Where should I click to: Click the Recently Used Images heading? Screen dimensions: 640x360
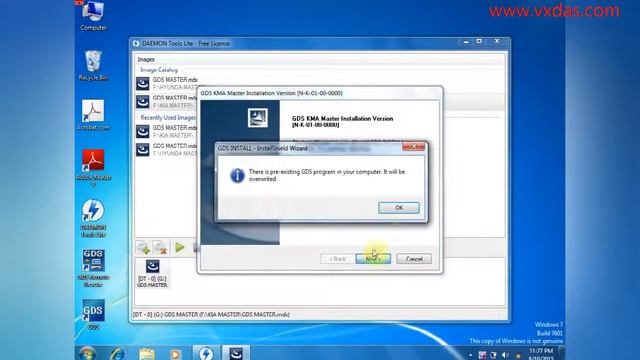tap(168, 118)
